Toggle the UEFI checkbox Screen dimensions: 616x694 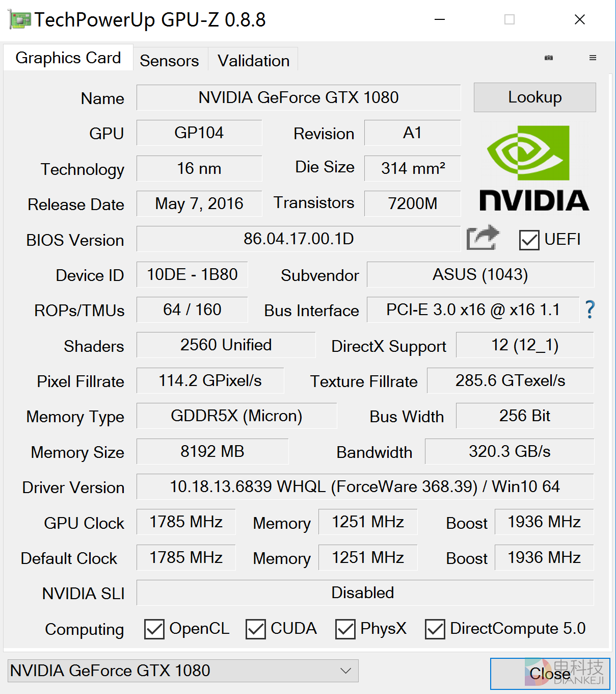point(529,240)
